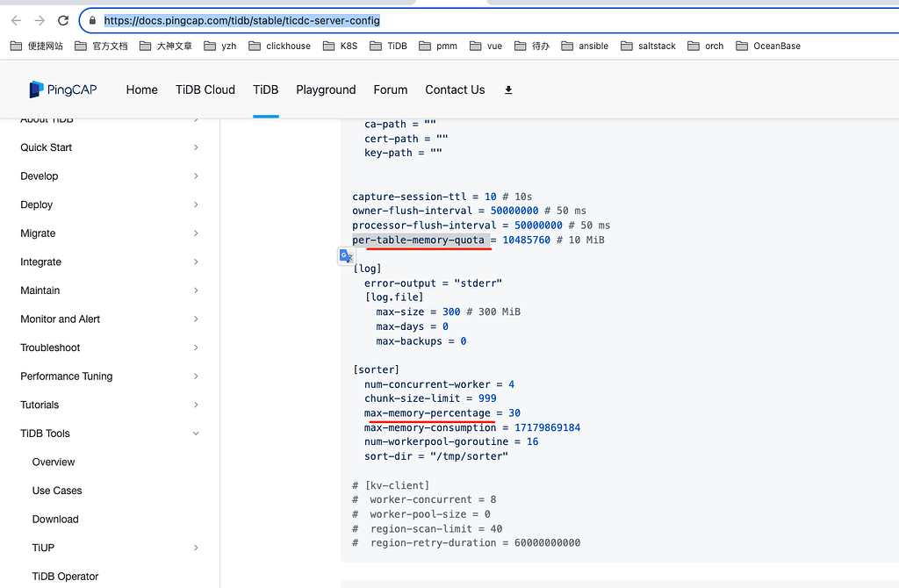The height and width of the screenshot is (588, 899).
Task: Click the browser forward arrow
Action: point(40,20)
